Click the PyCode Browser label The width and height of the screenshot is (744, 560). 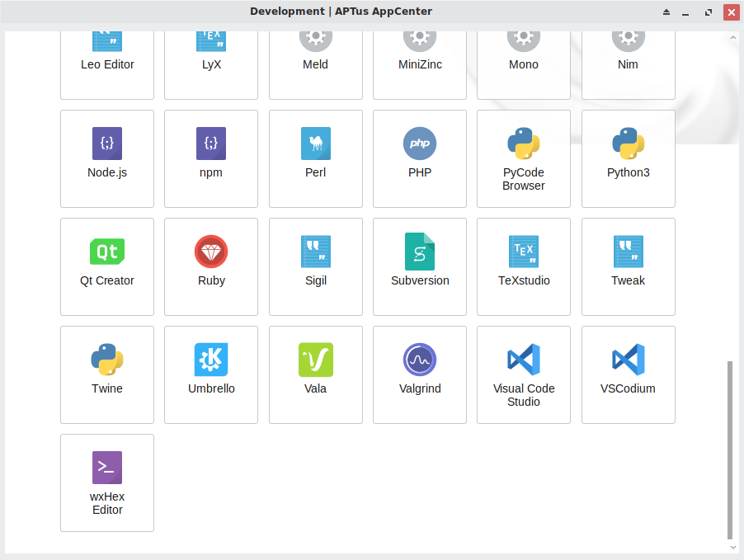pos(524,179)
